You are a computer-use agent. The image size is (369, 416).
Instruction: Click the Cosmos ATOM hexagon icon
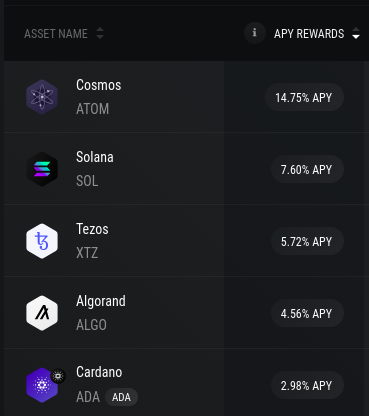coord(42,97)
